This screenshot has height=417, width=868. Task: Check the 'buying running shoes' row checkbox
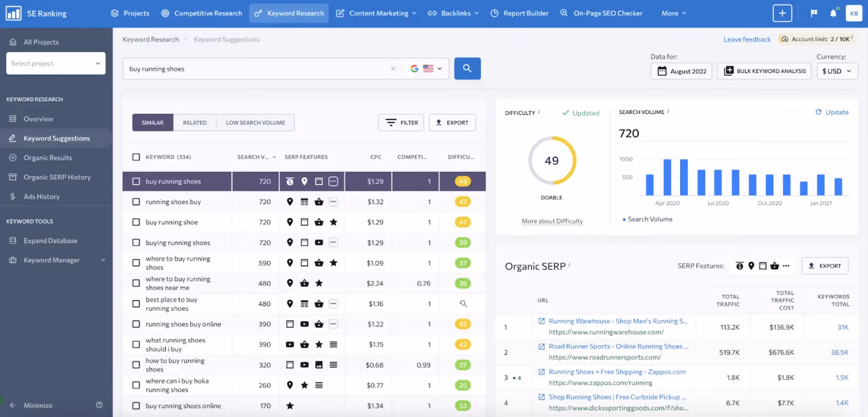tap(136, 242)
